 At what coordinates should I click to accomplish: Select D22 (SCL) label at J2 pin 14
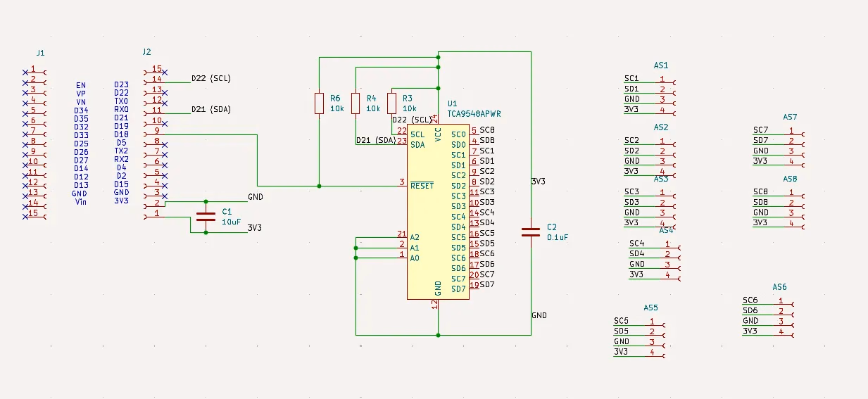pyautogui.click(x=211, y=79)
